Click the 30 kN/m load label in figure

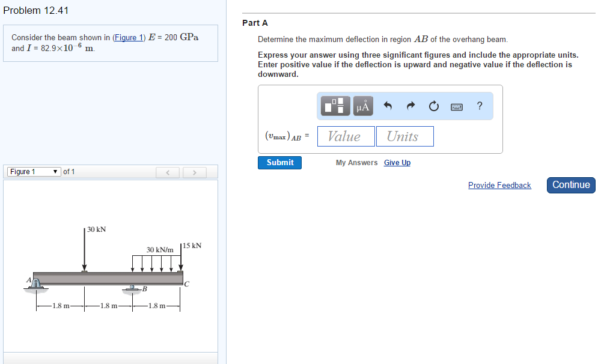(x=160, y=250)
